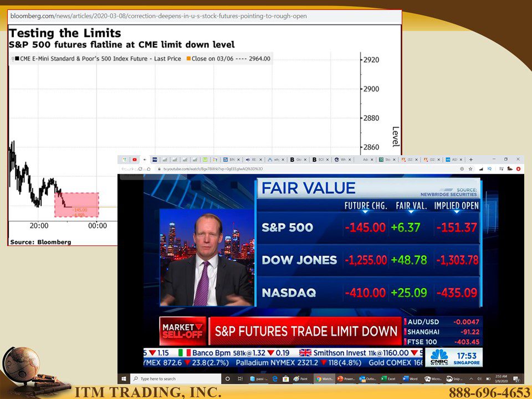532x399 pixels.
Task: Click the browser home button
Action: coord(149,168)
